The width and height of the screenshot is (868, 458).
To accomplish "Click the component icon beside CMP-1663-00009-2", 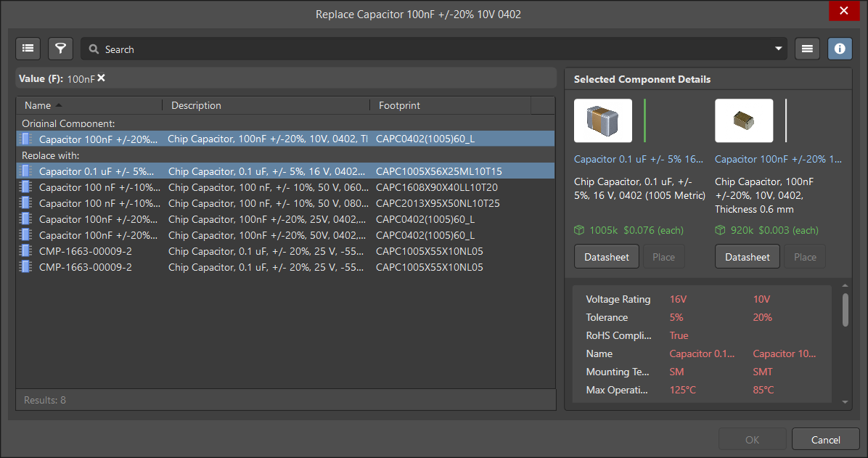I will 25,250.
